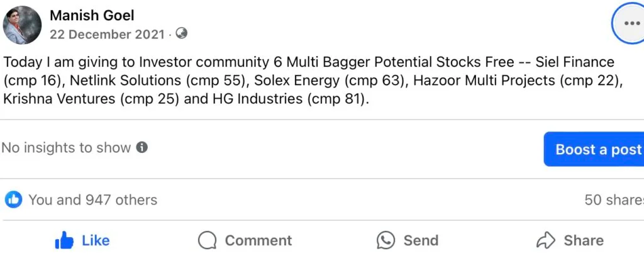Click the 'No insights to show' text

66,148
